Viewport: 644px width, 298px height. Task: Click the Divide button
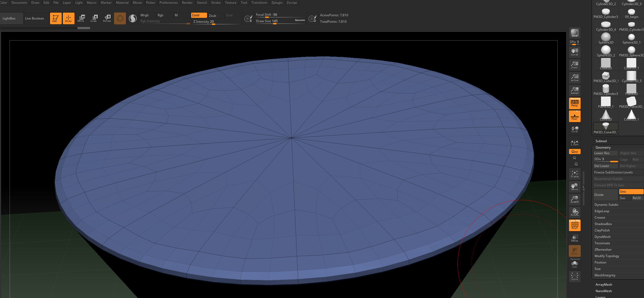click(606, 195)
